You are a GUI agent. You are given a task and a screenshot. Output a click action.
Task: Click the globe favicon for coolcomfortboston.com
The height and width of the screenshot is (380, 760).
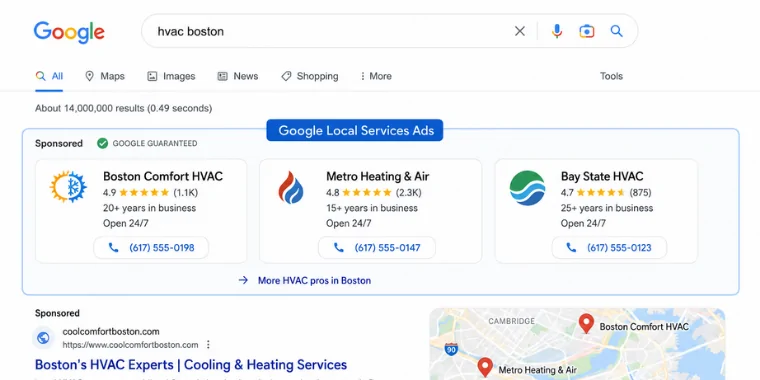coord(43,338)
